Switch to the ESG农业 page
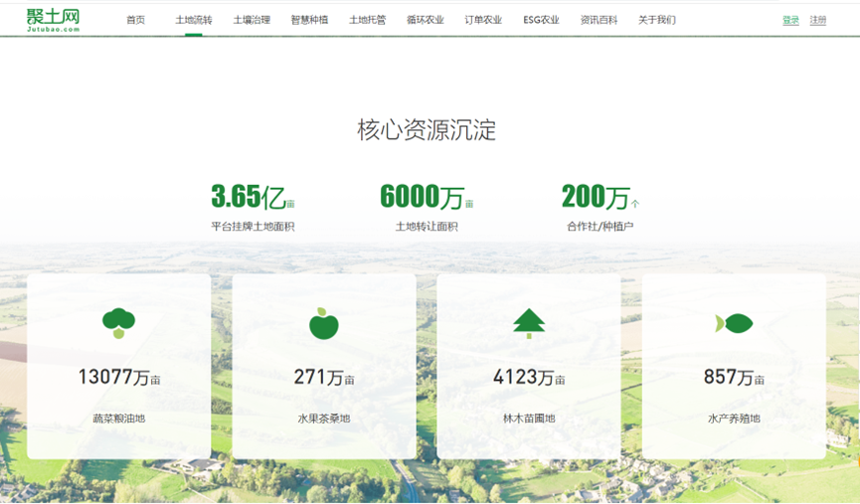Image resolution: width=860 pixels, height=504 pixels. coord(541,20)
